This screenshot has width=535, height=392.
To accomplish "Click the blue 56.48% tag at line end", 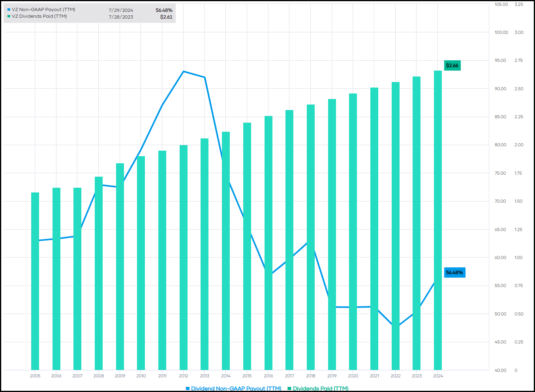I will 455,273.
